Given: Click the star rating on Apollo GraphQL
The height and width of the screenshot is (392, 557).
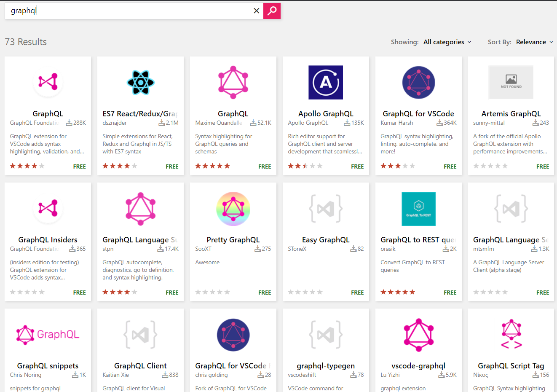Looking at the screenshot, I should (305, 166).
